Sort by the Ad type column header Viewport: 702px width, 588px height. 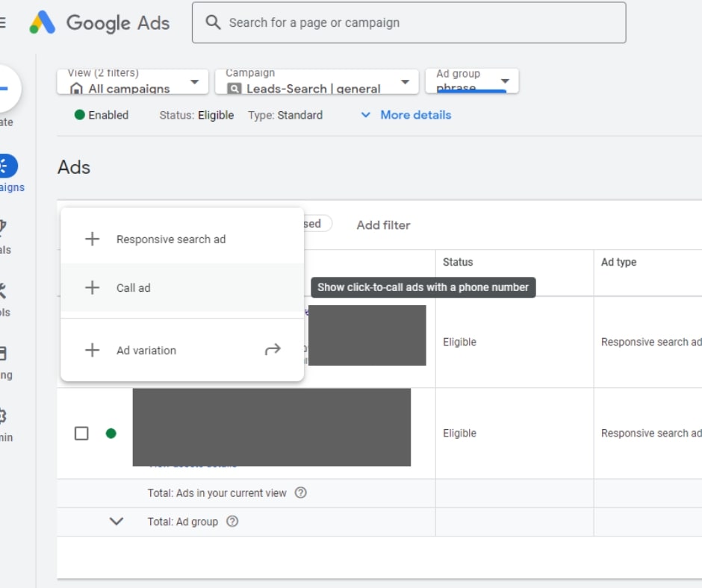(x=618, y=262)
